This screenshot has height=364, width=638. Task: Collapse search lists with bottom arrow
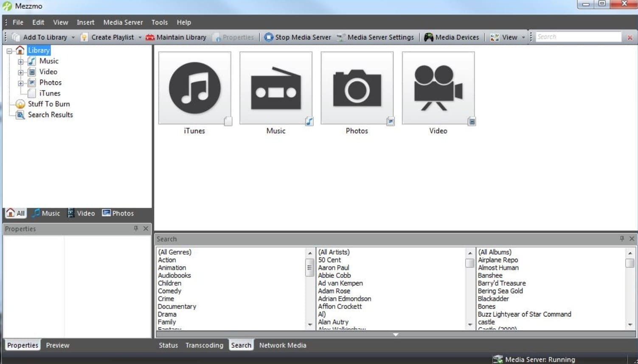pos(396,335)
